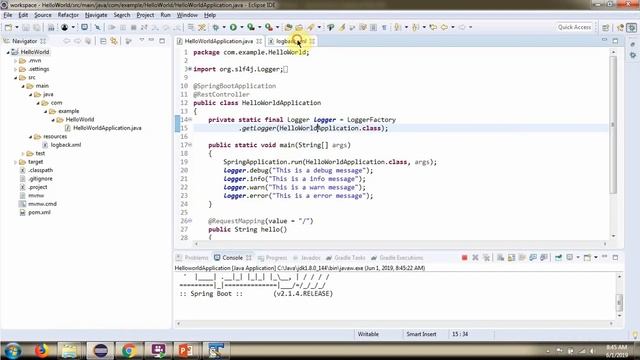Click the External Tools run icon
The image size is (640, 360).
tap(269, 27)
